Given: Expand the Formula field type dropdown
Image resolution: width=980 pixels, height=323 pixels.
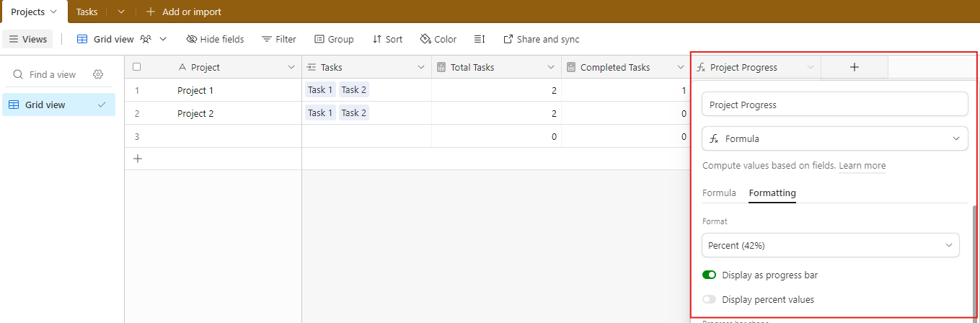Looking at the screenshot, I should point(834,138).
